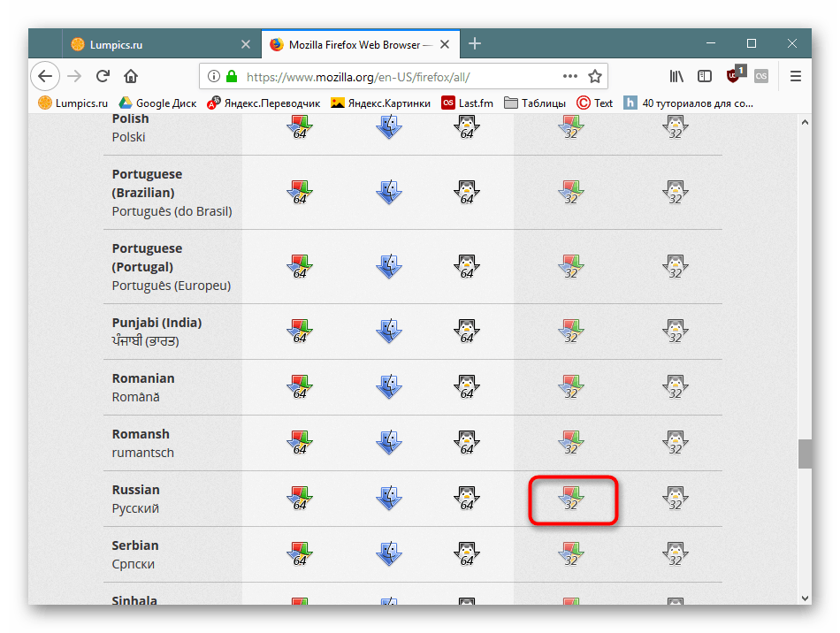Download Portuguese (Brazilian) Windows 32-bit build
Screen dimensions: 840x633
point(571,192)
